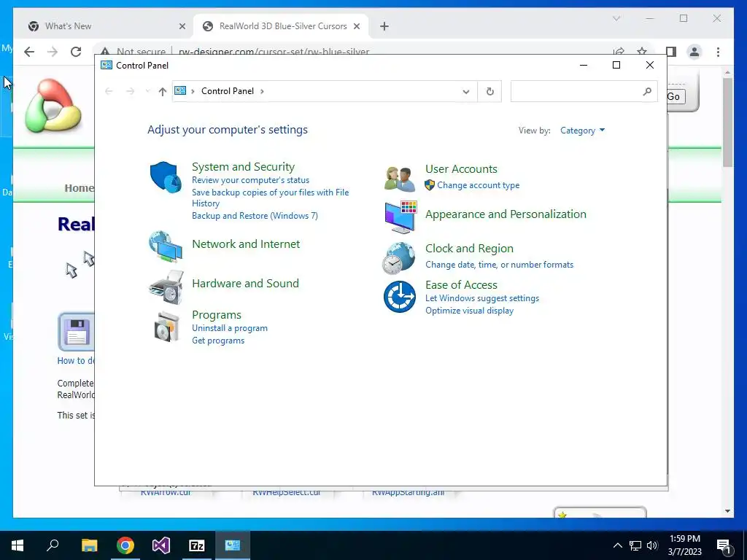747x560 pixels.
Task: Open the notification center icon
Action: pos(724,546)
